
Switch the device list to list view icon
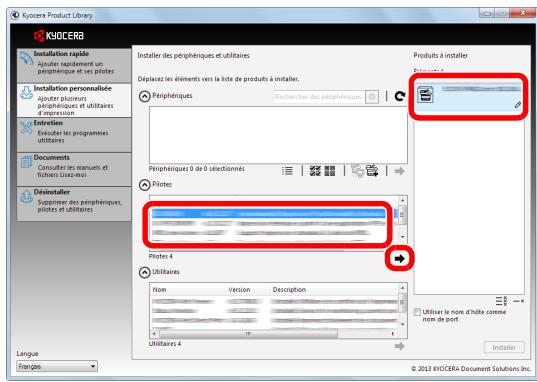[287, 171]
